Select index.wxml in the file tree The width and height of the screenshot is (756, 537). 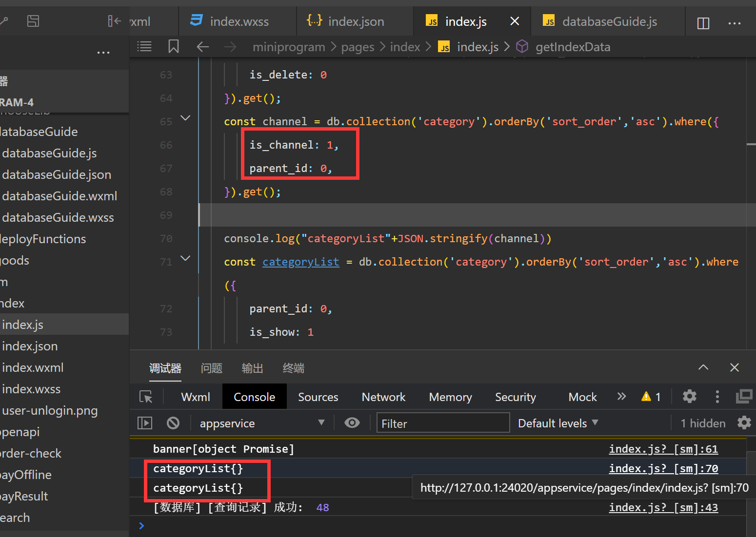point(33,367)
